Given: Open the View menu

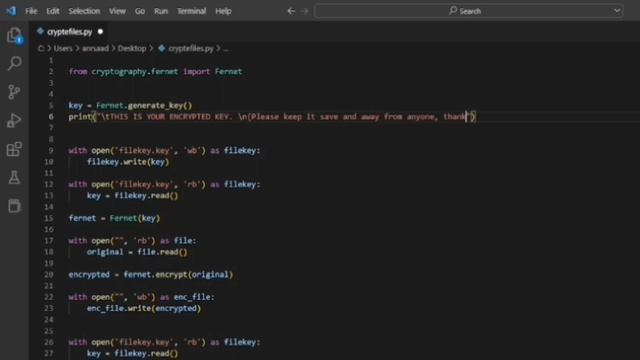Looking at the screenshot, I should tap(117, 11).
